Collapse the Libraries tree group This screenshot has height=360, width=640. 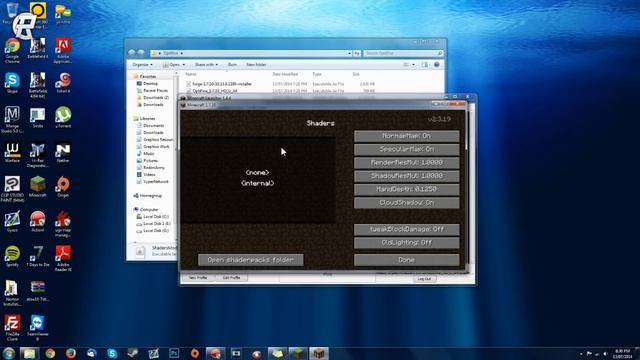pyautogui.click(x=147, y=118)
